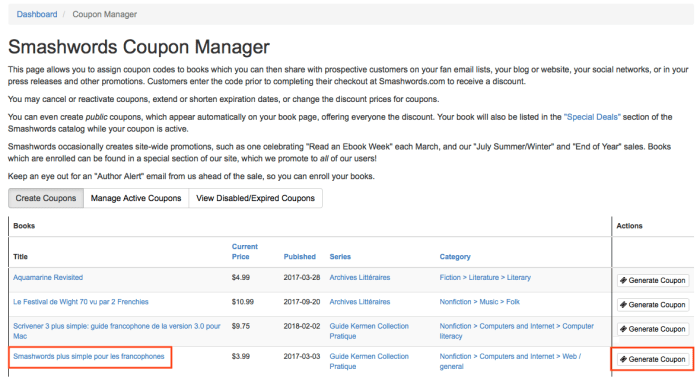Open Smashwords plus simple pour les francophones

89,356
